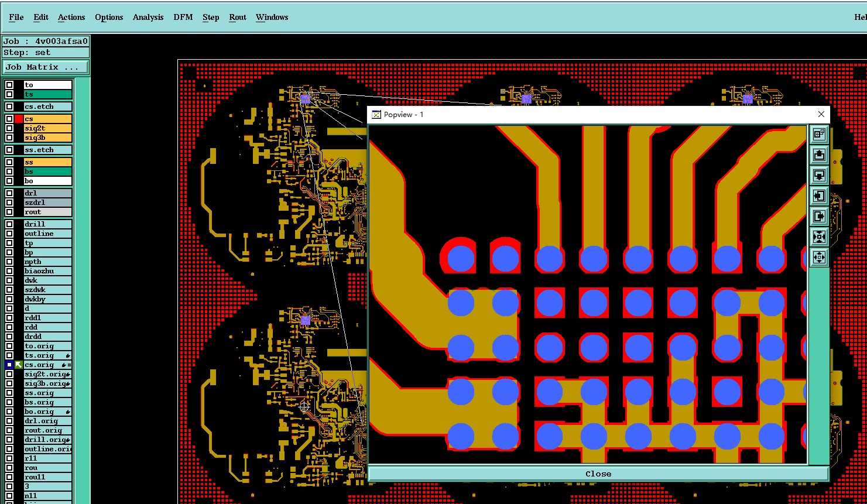Select the sig2t.orig layer row
Viewport: 867px width, 504px height.
coord(47,374)
